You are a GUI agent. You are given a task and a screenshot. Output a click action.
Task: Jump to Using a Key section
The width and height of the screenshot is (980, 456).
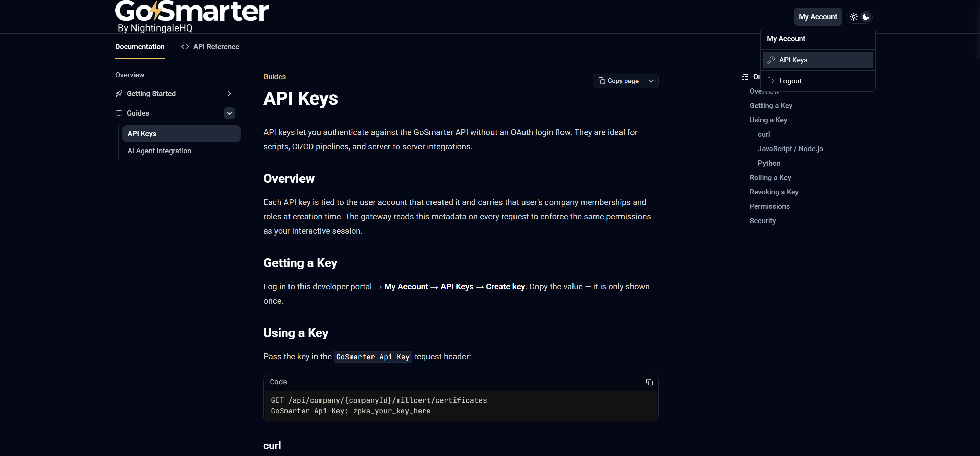point(768,120)
